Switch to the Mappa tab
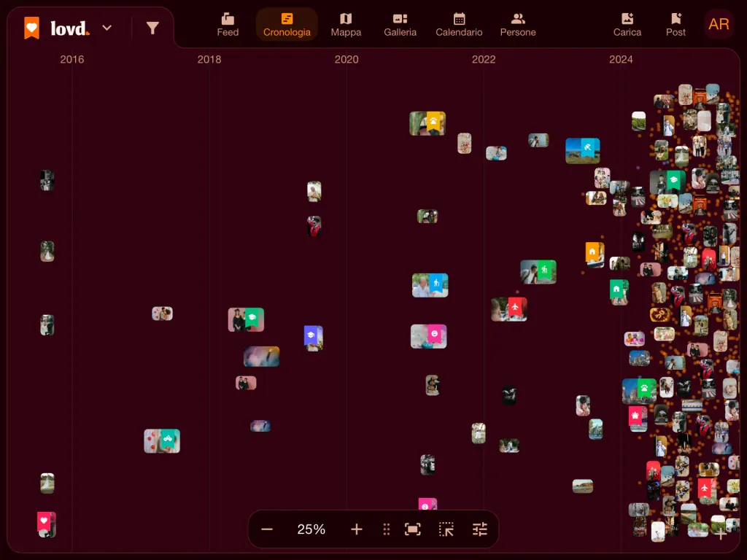The image size is (747, 560). pyautogui.click(x=346, y=25)
